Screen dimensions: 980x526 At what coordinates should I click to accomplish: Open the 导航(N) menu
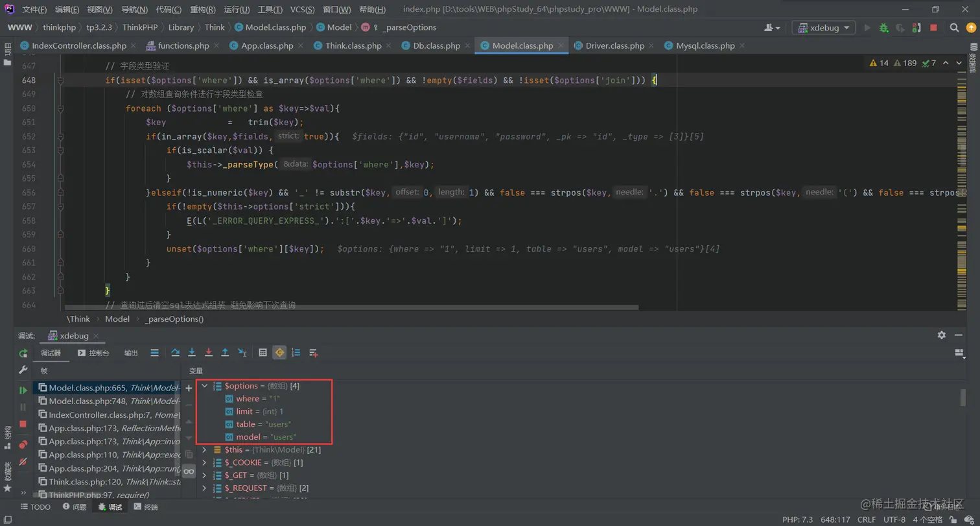tap(134, 10)
